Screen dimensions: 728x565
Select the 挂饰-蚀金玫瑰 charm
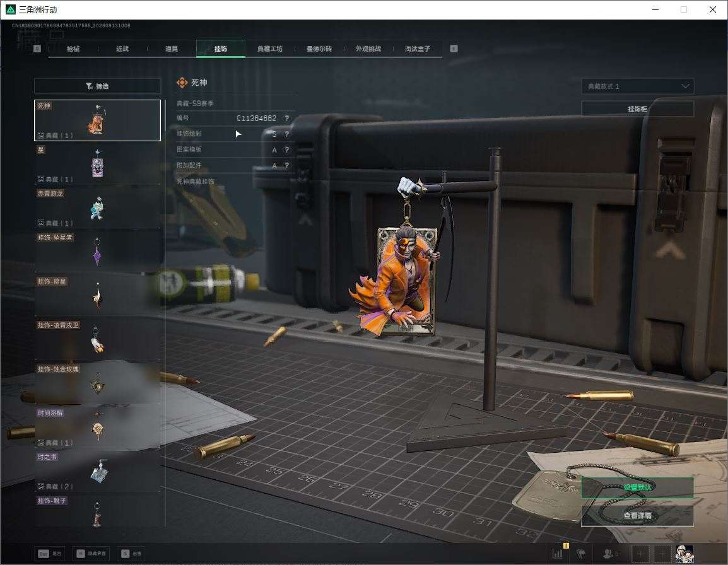pos(98,383)
